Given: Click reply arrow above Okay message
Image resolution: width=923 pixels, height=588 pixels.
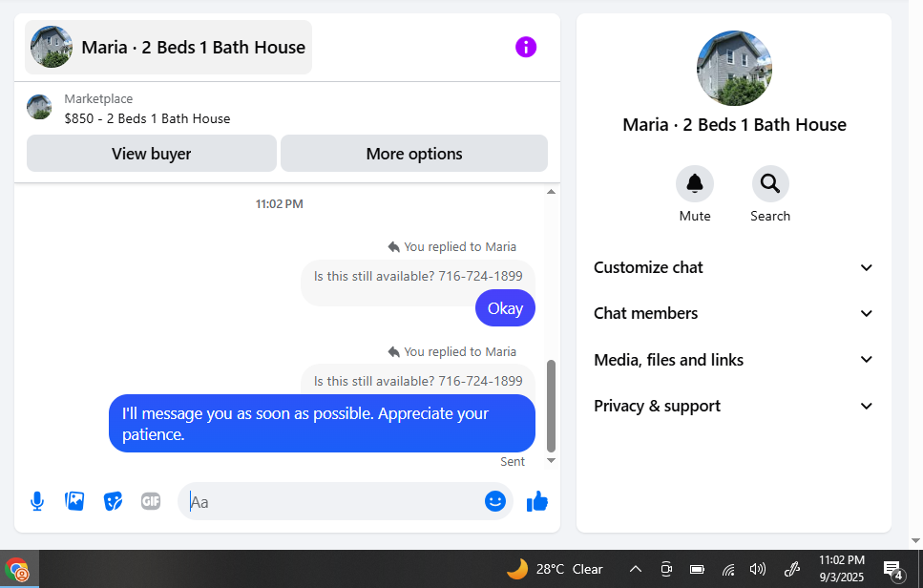Looking at the screenshot, I should (x=394, y=247).
